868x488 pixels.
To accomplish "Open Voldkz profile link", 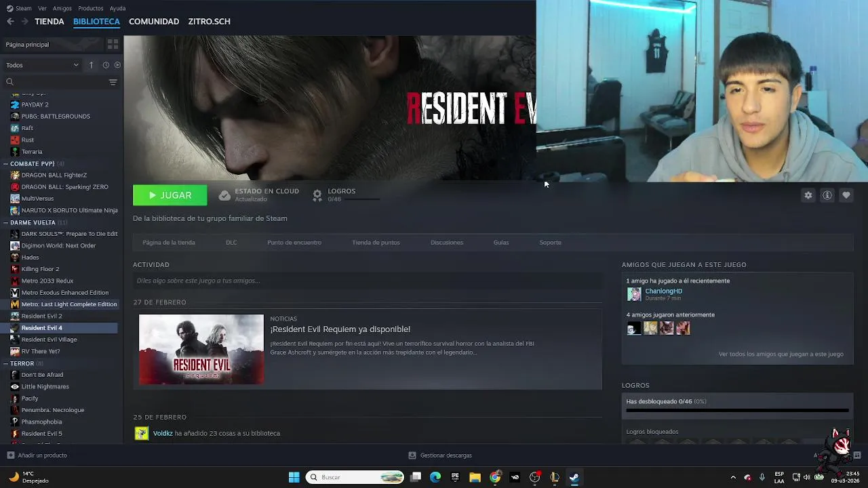I will 163,433.
